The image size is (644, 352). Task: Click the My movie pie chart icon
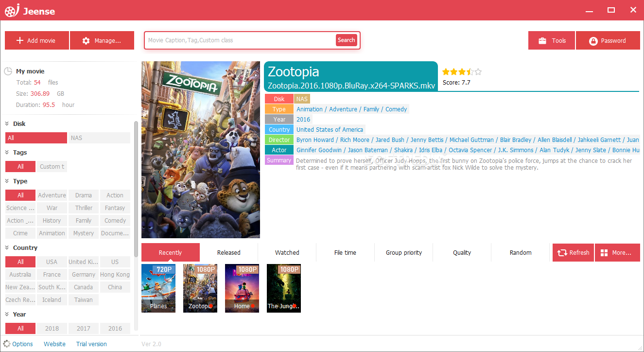click(8, 71)
